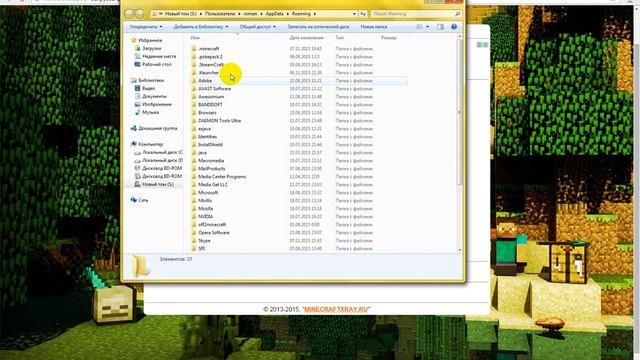640x360 pixels.
Task: Open 'Недавние места' in the sidebar
Action: coord(159,56)
